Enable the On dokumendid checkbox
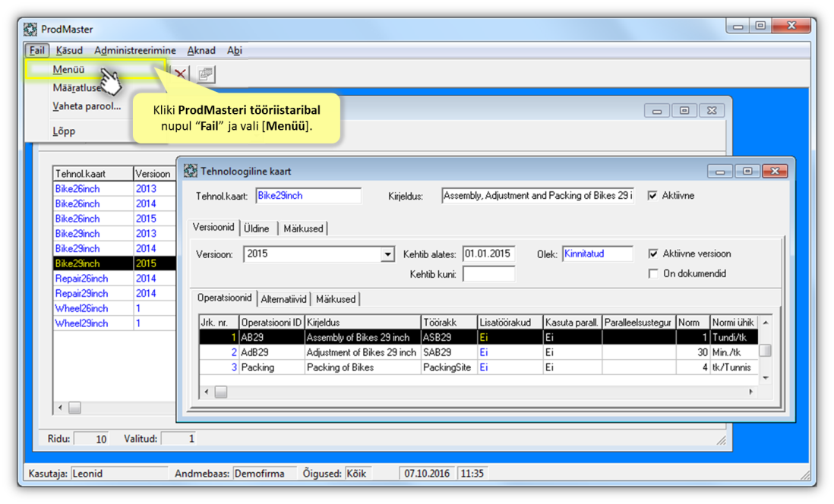 tap(653, 273)
